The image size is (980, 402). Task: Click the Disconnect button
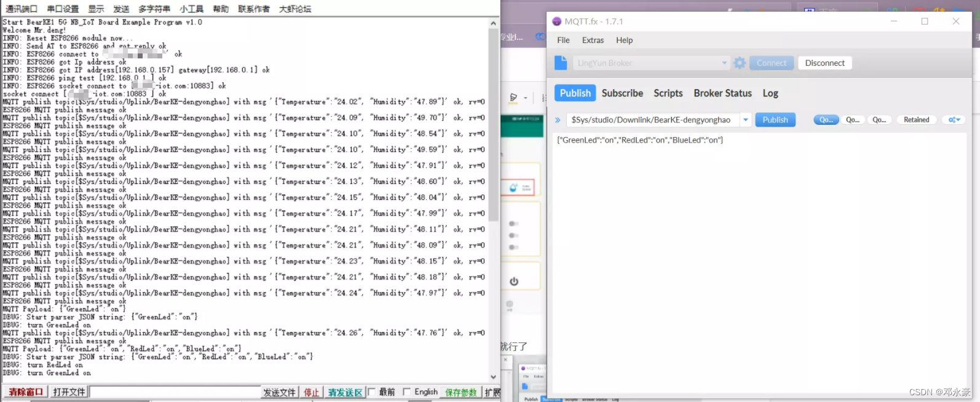[824, 63]
